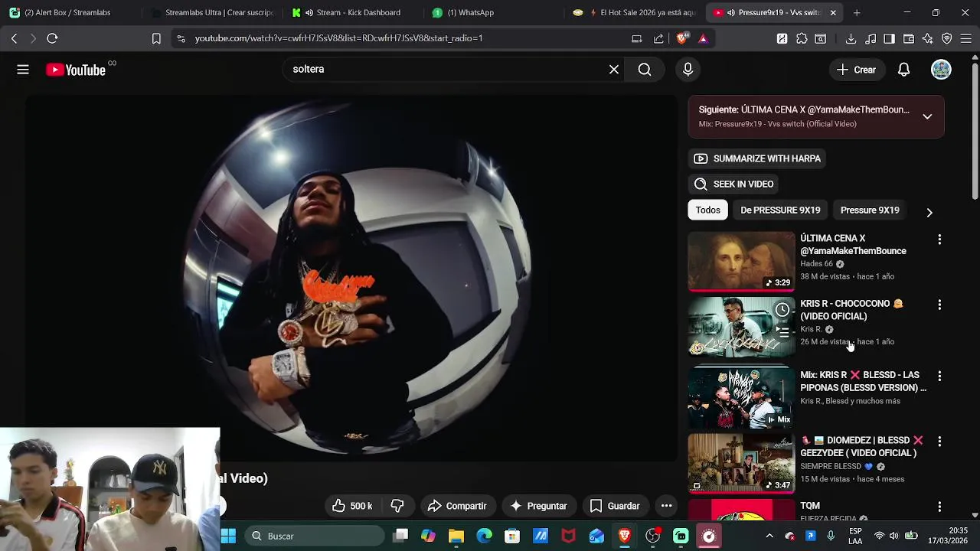The image size is (980, 551).
Task: Open a new browser tab with plus
Action: pos(857,12)
